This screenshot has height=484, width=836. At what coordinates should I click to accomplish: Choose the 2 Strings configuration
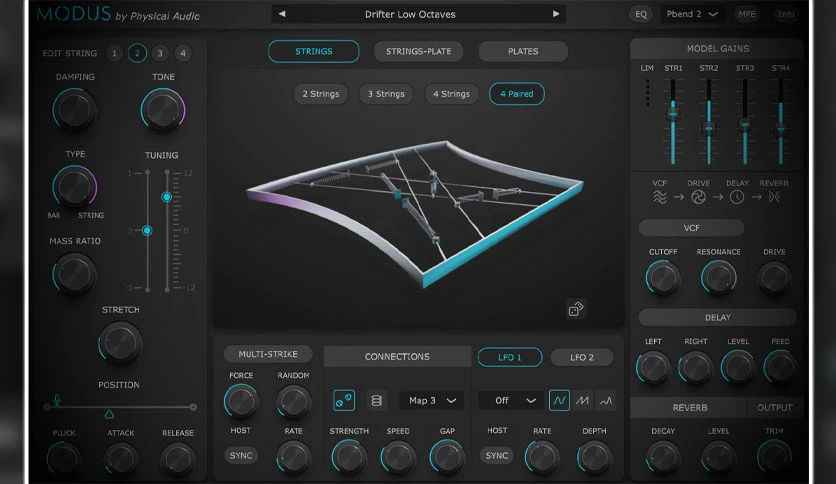click(x=321, y=94)
